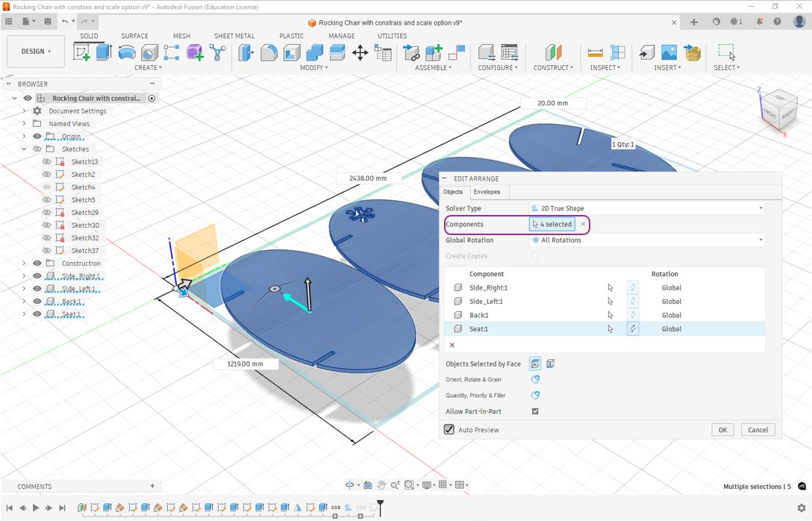Viewport: 812px width, 521px height.
Task: Open the Solver Type dropdown
Action: [646, 208]
